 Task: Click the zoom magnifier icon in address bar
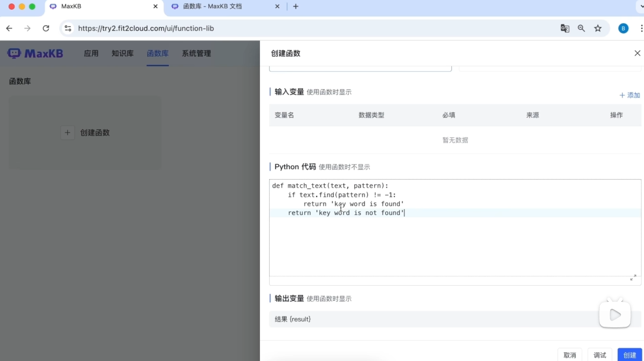[581, 28]
